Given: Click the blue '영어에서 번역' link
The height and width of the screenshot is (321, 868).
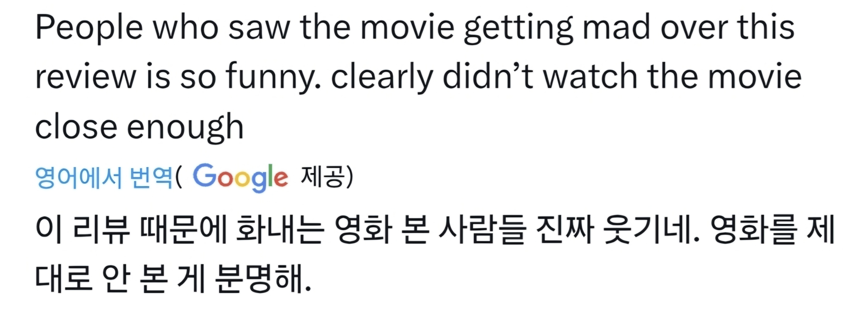Looking at the screenshot, I should tap(104, 177).
